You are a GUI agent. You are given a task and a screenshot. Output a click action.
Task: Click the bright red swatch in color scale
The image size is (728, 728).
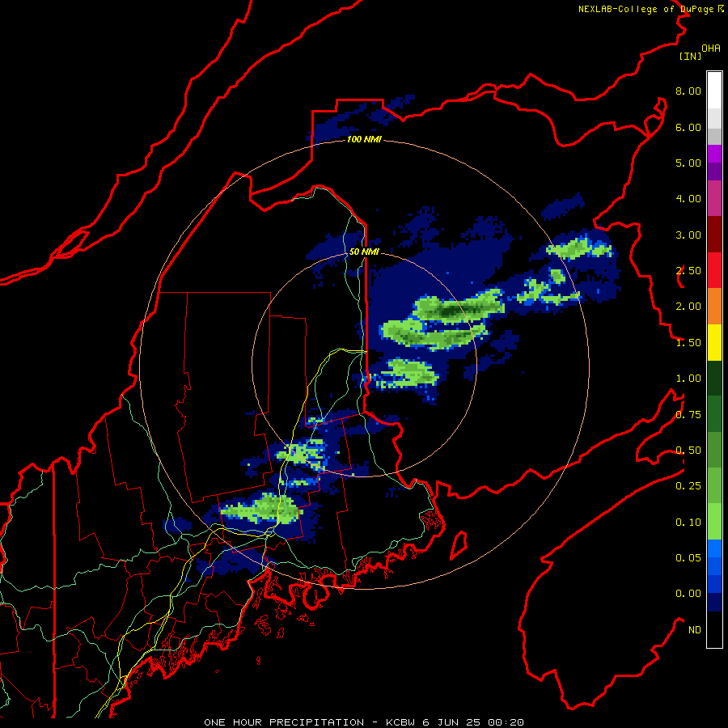[x=714, y=270]
